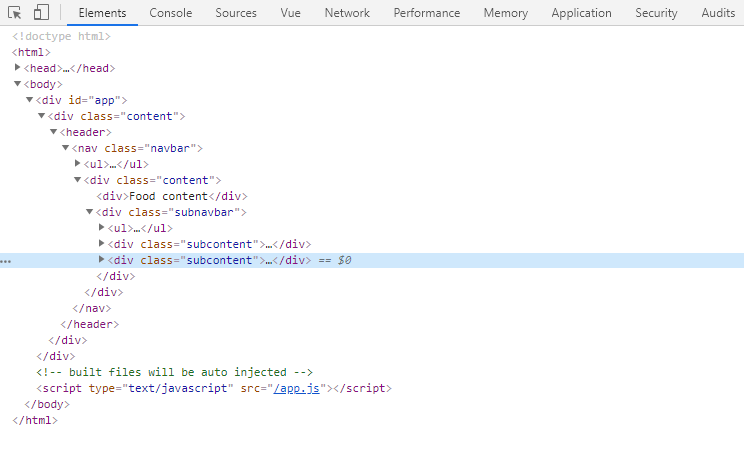Collapse the div class="subnavbar" node
Image resolution: width=744 pixels, height=459 pixels.
coord(90,212)
